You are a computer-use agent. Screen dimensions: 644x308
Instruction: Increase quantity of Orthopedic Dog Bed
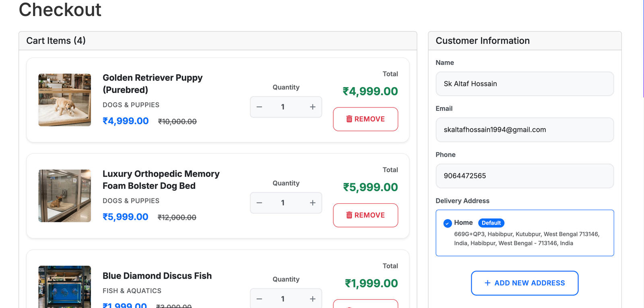click(x=313, y=203)
